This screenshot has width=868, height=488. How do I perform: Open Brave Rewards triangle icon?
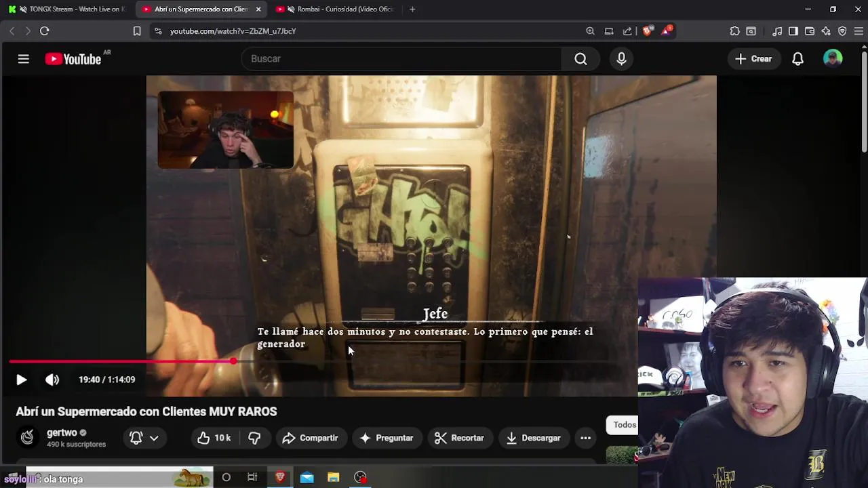pos(667,31)
